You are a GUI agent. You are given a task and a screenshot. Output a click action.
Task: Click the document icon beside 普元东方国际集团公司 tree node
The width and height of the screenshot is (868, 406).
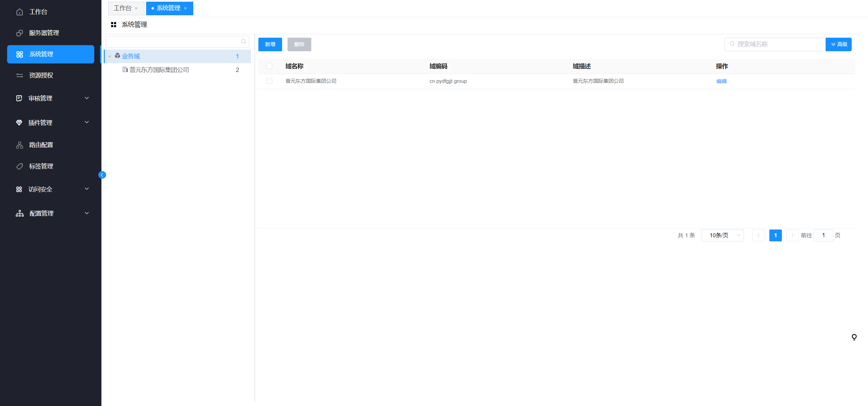point(125,69)
